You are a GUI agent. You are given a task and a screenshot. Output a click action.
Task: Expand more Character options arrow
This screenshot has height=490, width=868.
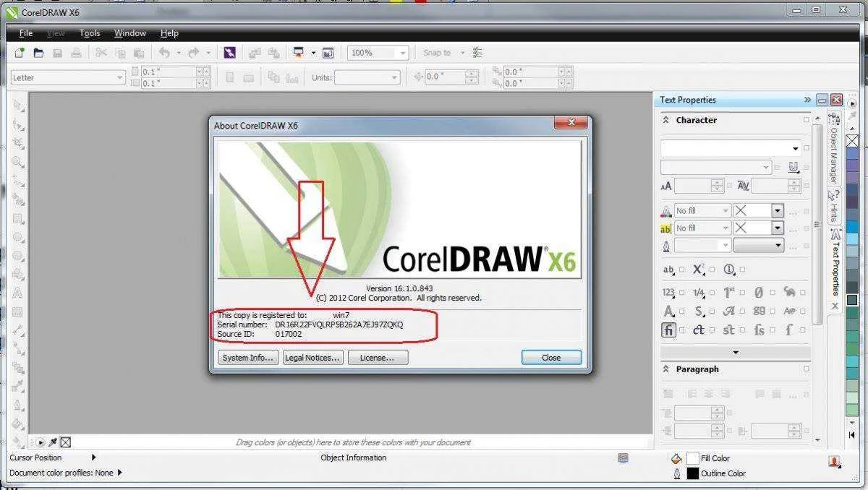coord(736,353)
